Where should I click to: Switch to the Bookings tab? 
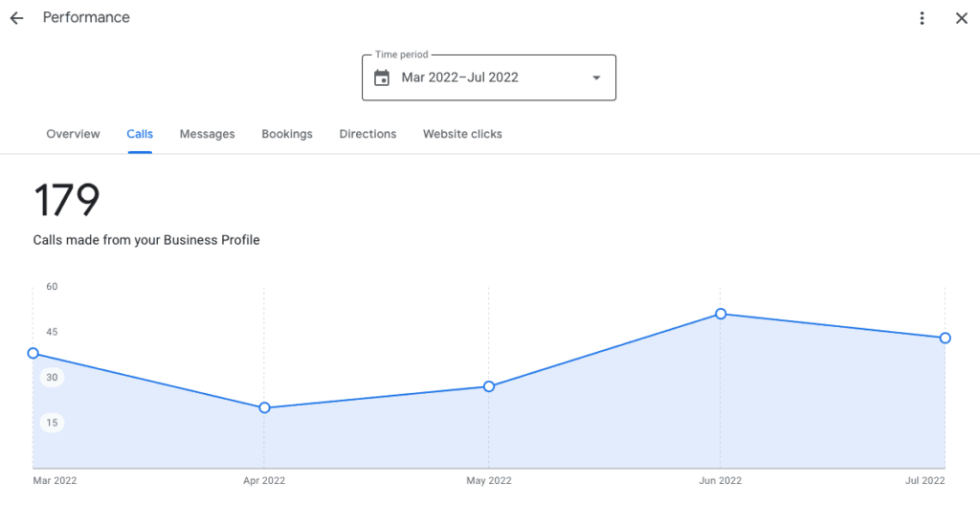(287, 134)
